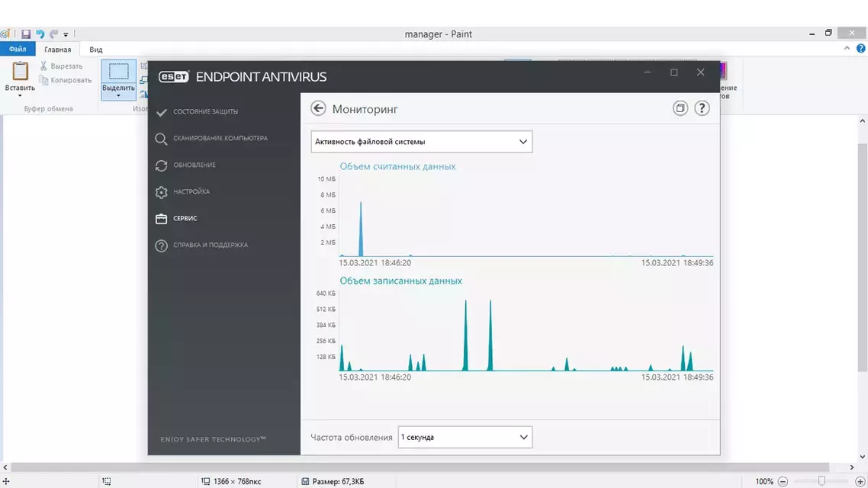Zoom out with Paint's minus button

coord(783,481)
